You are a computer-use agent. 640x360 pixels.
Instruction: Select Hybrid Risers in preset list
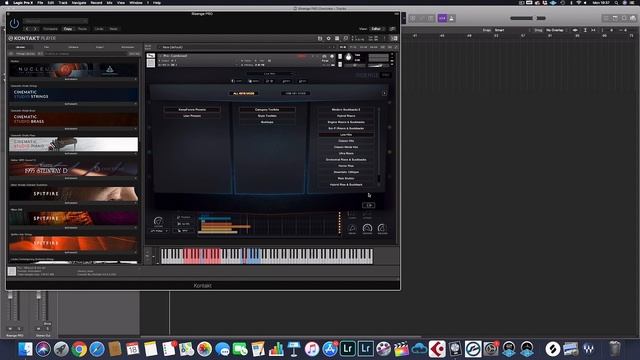pos(346,116)
